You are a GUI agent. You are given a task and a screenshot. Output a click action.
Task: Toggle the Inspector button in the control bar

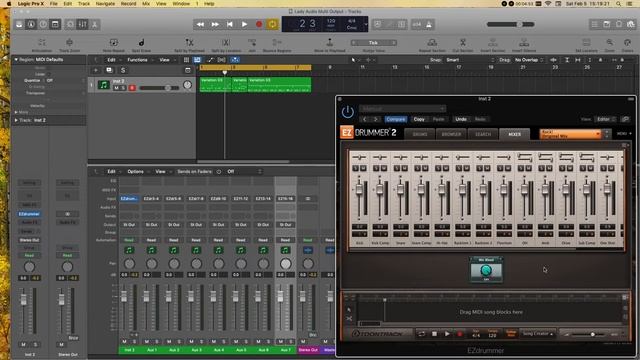(31, 24)
